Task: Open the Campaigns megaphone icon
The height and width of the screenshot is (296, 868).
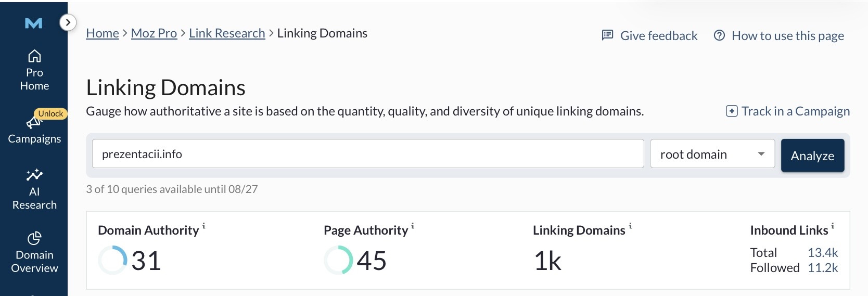Action: point(34,122)
